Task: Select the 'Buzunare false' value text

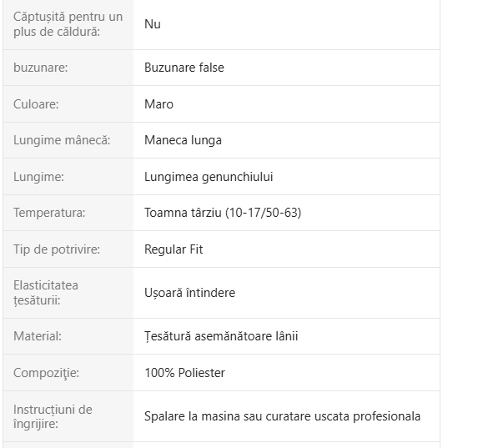Action: [184, 68]
